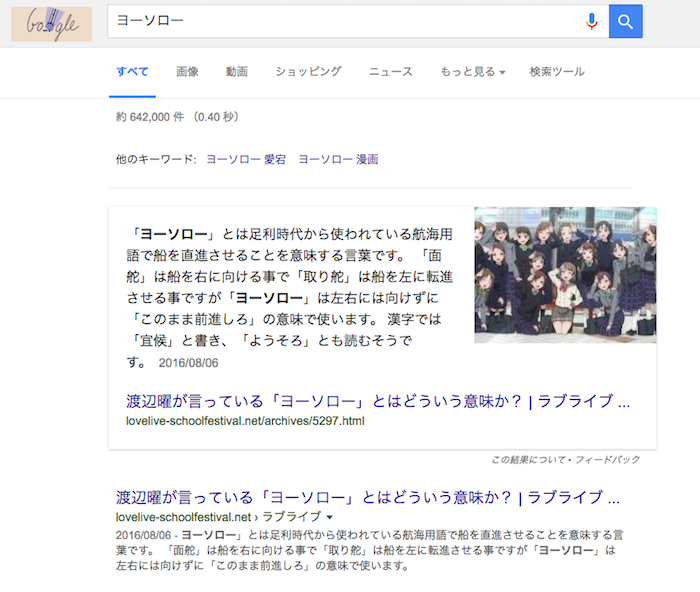
Task: Click the ヨーソロー 愛宕 related keyword
Action: point(246,159)
